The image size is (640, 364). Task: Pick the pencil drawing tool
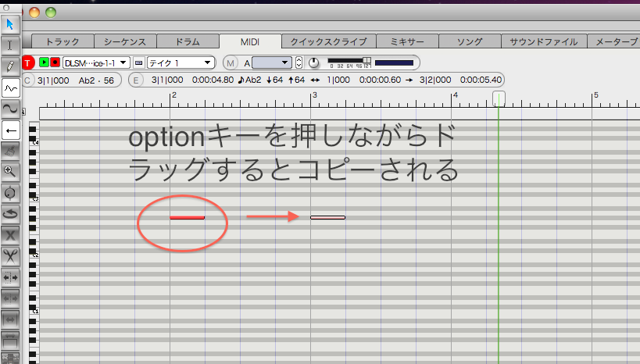pyautogui.click(x=10, y=66)
